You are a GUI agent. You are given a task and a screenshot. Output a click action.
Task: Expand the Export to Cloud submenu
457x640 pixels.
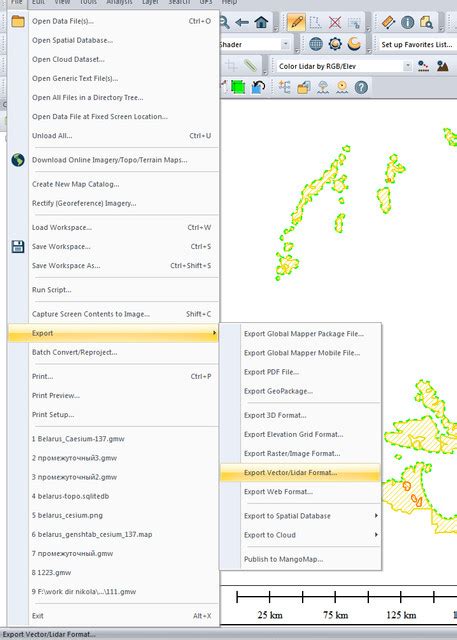point(301,535)
